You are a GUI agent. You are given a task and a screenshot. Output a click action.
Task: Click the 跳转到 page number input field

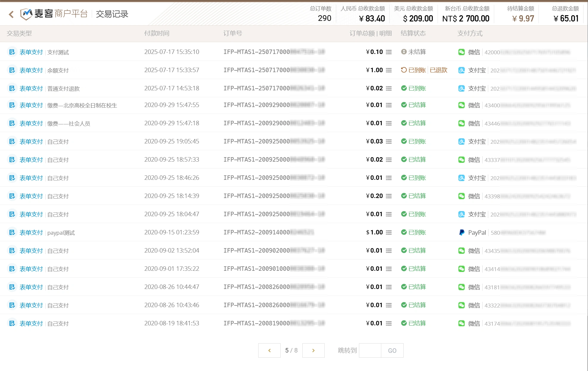[x=370, y=350]
